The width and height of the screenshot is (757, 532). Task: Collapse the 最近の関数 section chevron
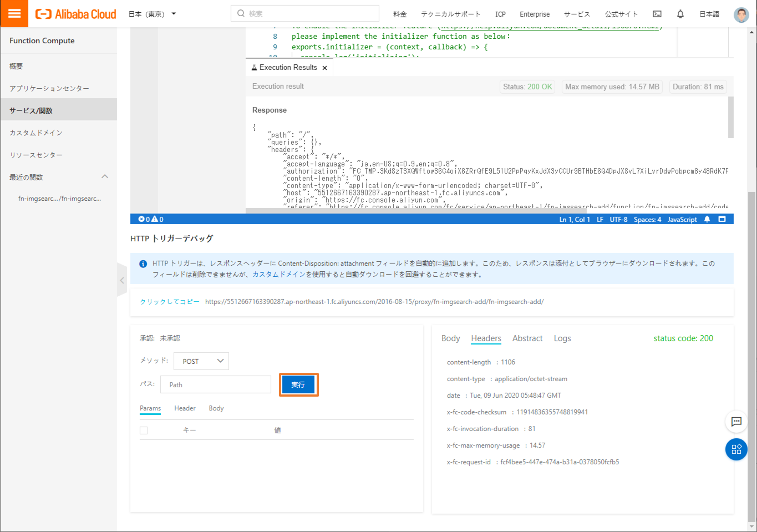(x=105, y=176)
